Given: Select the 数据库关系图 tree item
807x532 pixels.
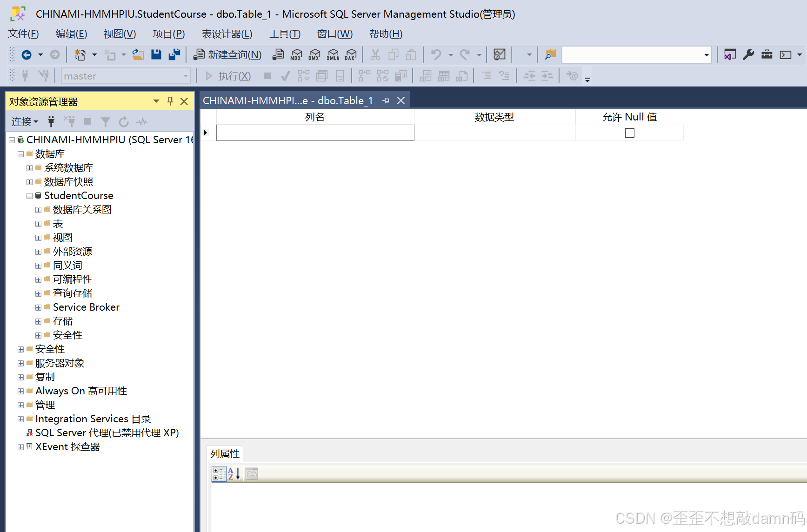Looking at the screenshot, I should (82, 210).
